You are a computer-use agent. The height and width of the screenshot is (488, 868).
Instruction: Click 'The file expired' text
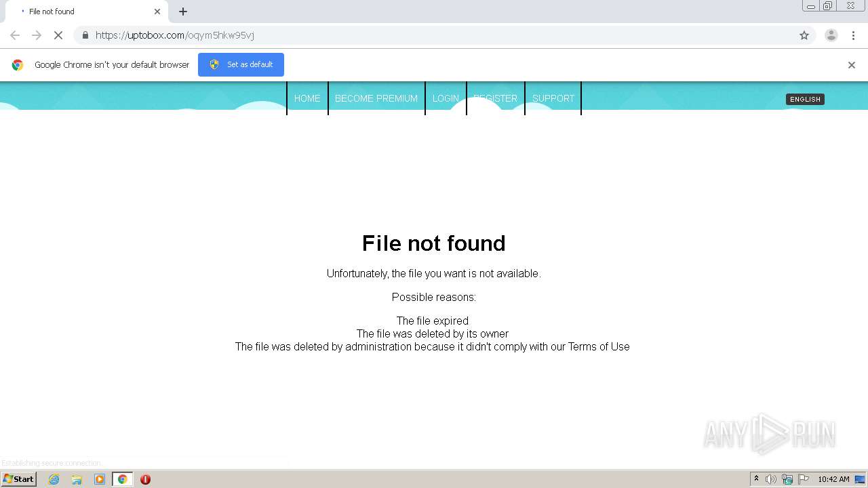pos(433,321)
